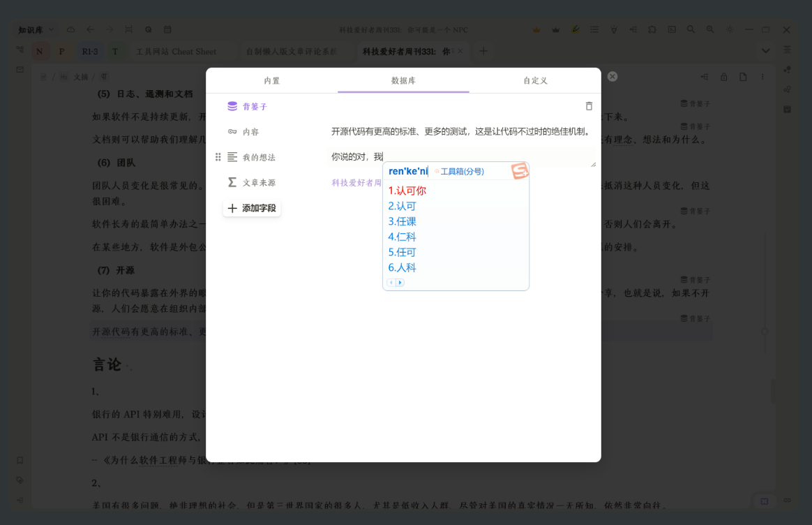Select IME candidate 3.任课
Viewport: 812px width, 525px height.
tap(402, 221)
